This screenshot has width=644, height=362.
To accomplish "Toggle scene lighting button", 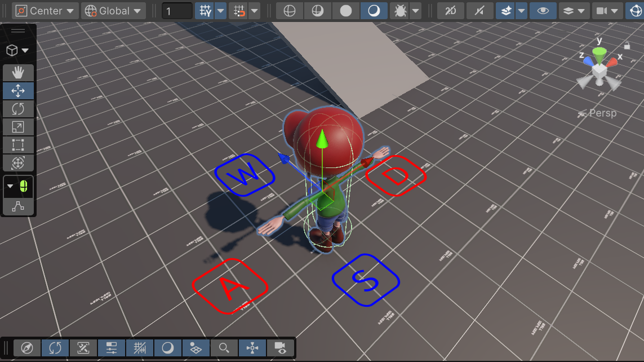I will 479,11.
